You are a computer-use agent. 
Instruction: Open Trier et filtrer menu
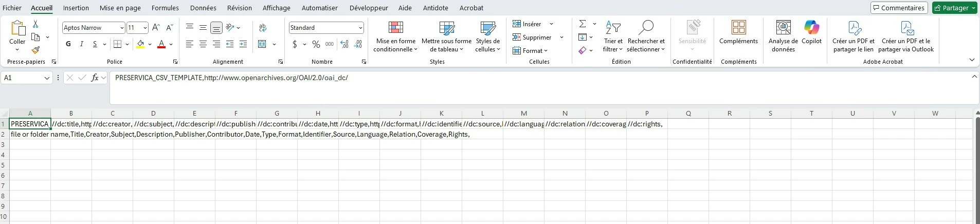(613, 36)
